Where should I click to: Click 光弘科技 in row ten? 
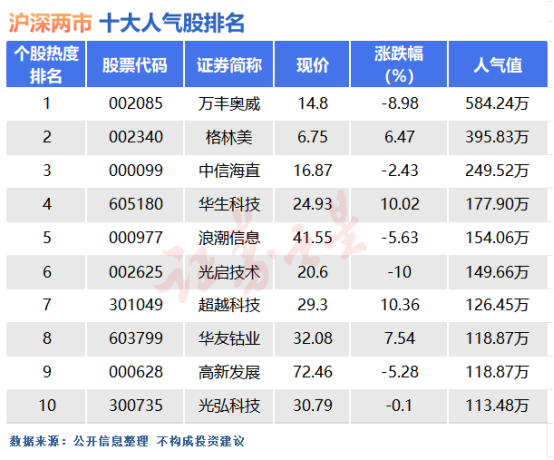(229, 405)
